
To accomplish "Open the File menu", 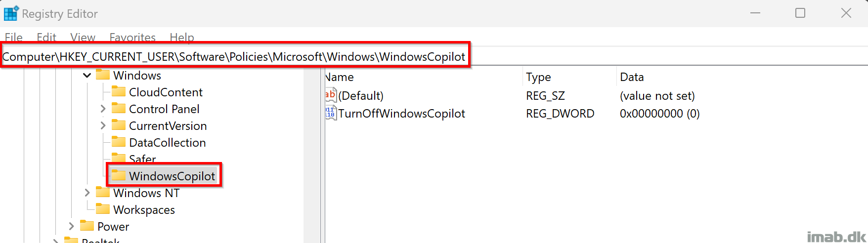I will coord(14,38).
